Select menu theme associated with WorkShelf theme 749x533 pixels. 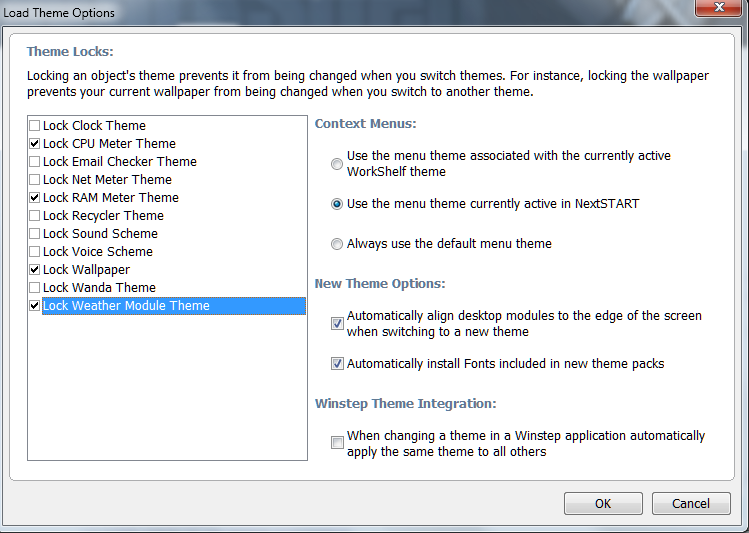tap(337, 164)
